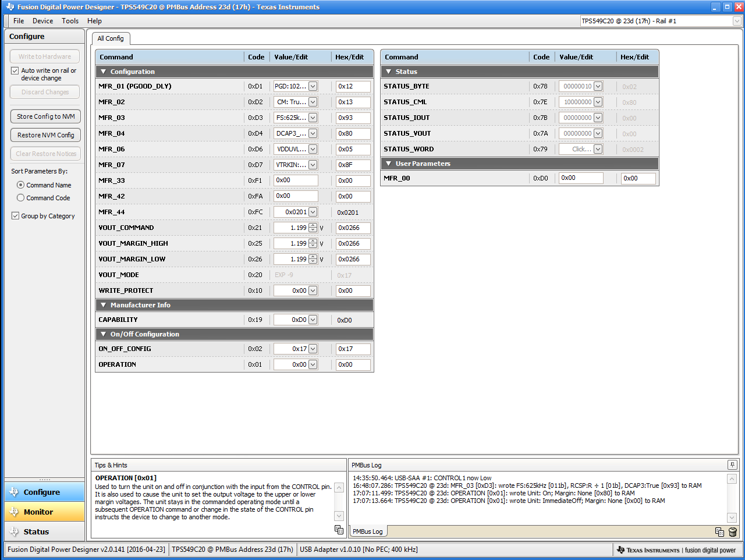Open the WRITE_PROTECT value dropdown
This screenshot has height=560, width=745.
point(313,290)
